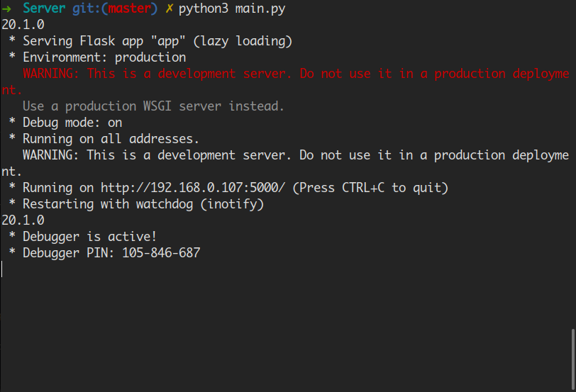Image resolution: width=576 pixels, height=392 pixels.
Task: Click the "Press CTRL+C to quit" text
Action: click(x=370, y=188)
